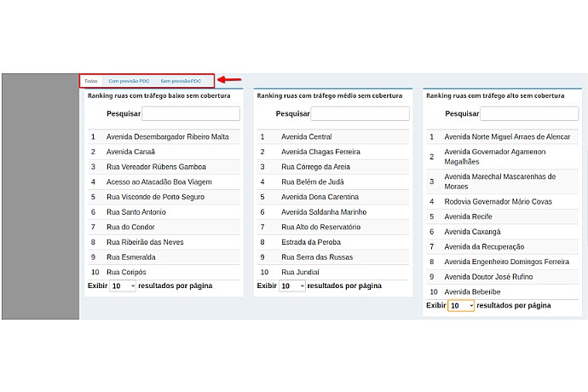Click Estrada da Peroba row
Image resolution: width=588 pixels, height=392 pixels.
[x=333, y=242]
